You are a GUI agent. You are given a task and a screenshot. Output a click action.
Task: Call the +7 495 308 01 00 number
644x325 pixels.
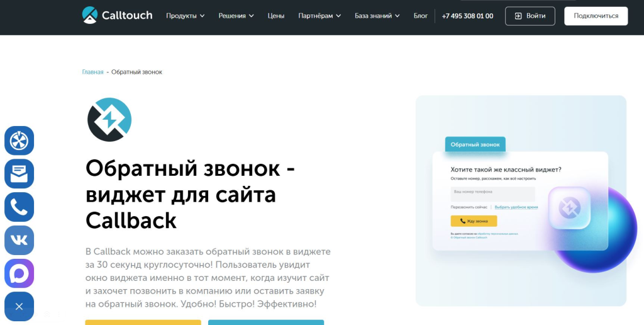point(467,16)
